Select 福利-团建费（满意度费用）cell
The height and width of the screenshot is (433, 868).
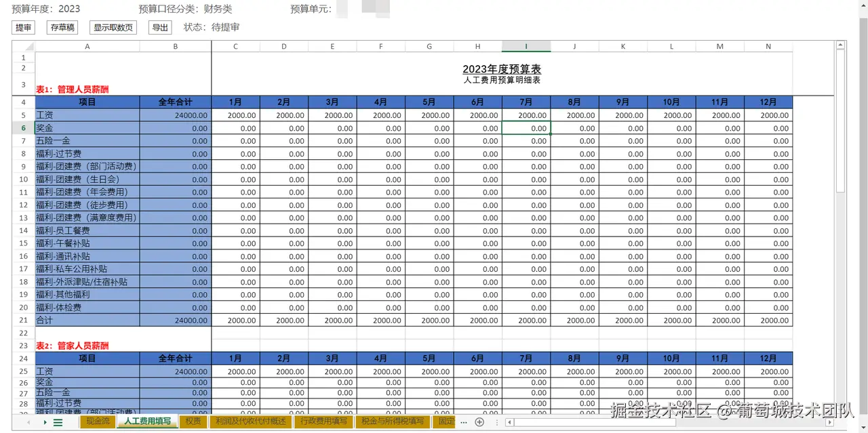(x=87, y=218)
